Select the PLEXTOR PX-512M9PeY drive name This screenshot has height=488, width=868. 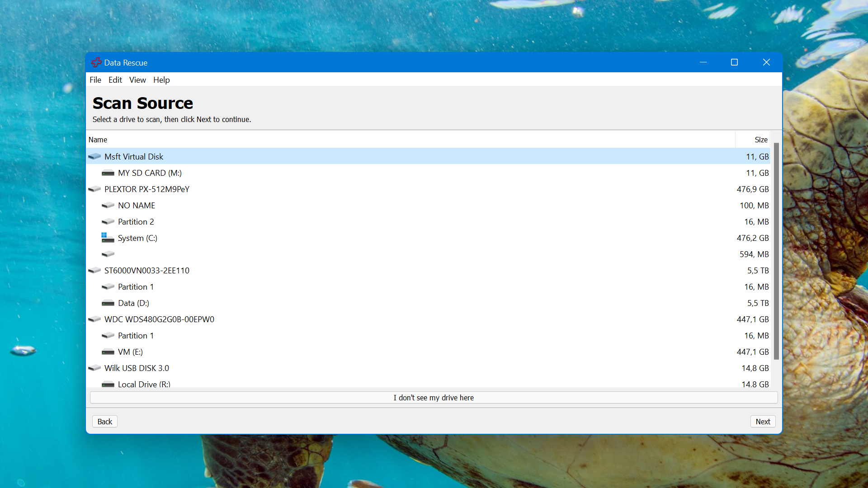coord(147,189)
